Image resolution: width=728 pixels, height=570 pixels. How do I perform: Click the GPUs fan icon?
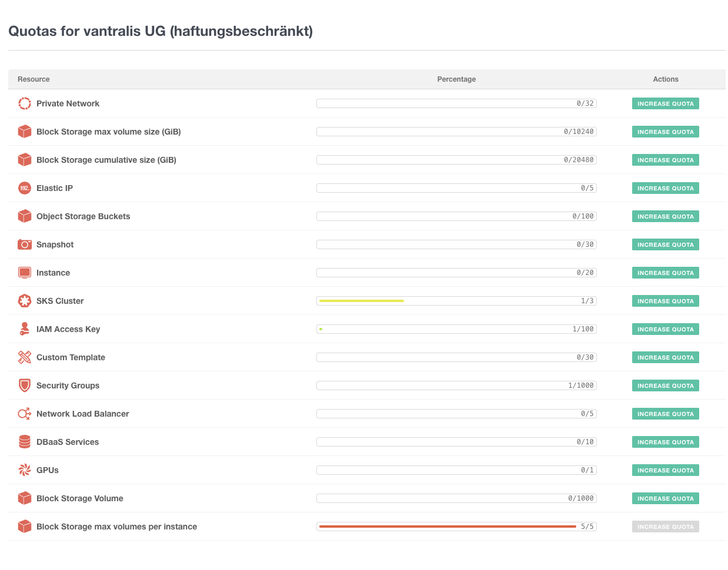pos(24,470)
